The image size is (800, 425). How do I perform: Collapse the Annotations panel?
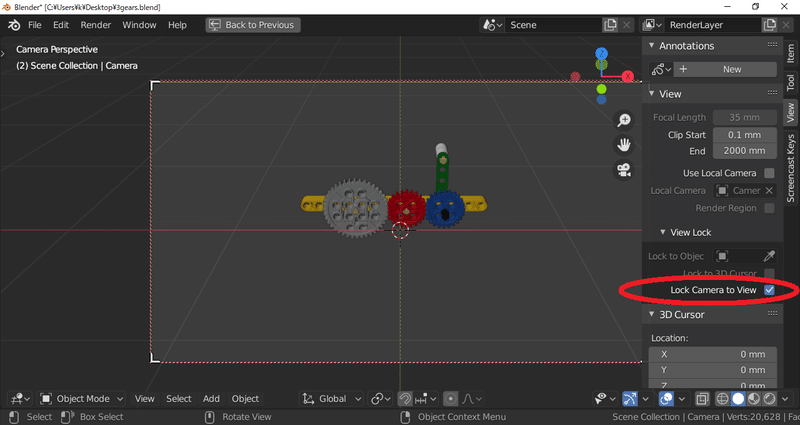[x=652, y=46]
